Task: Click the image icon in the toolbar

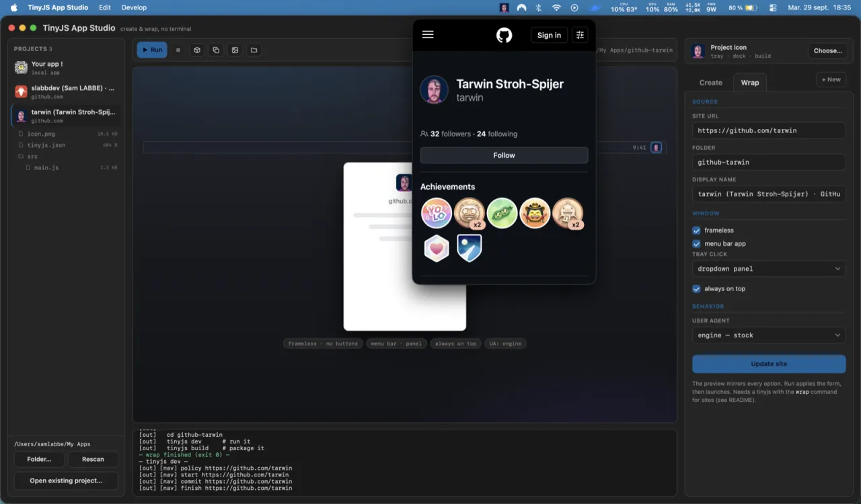Action: coord(235,50)
